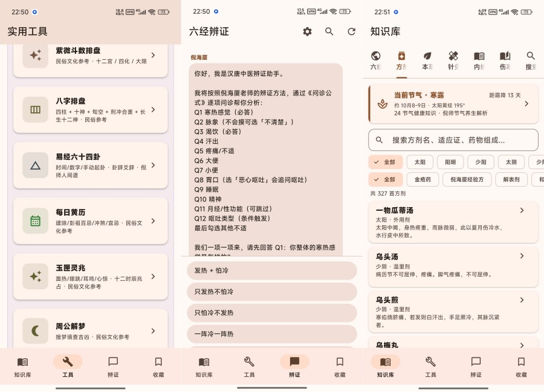Filter formulas by 阳明 chip

click(x=450, y=162)
